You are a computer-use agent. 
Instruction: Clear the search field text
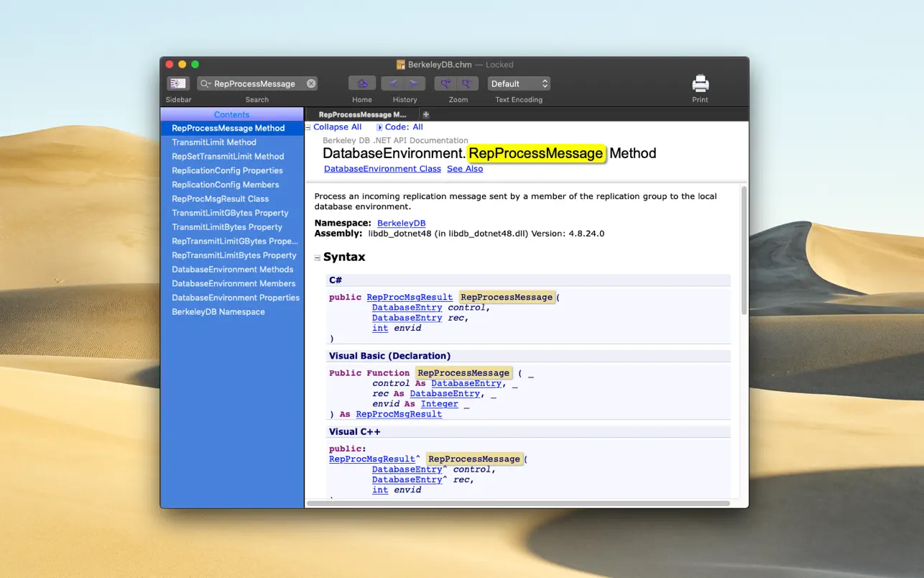pyautogui.click(x=311, y=83)
